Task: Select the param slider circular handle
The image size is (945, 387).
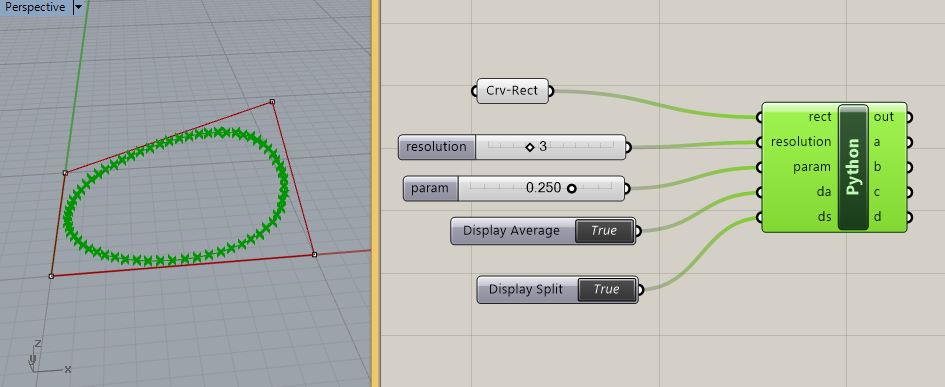Action: pos(571,189)
